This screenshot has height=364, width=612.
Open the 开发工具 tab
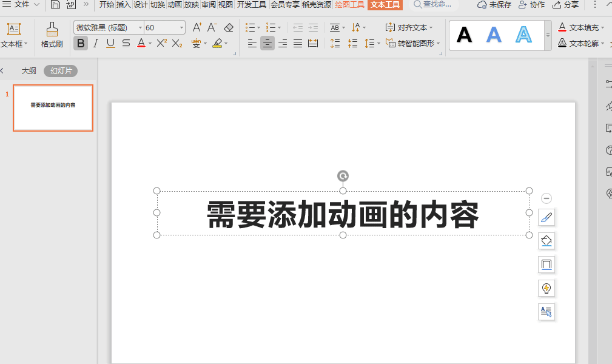[x=251, y=5]
